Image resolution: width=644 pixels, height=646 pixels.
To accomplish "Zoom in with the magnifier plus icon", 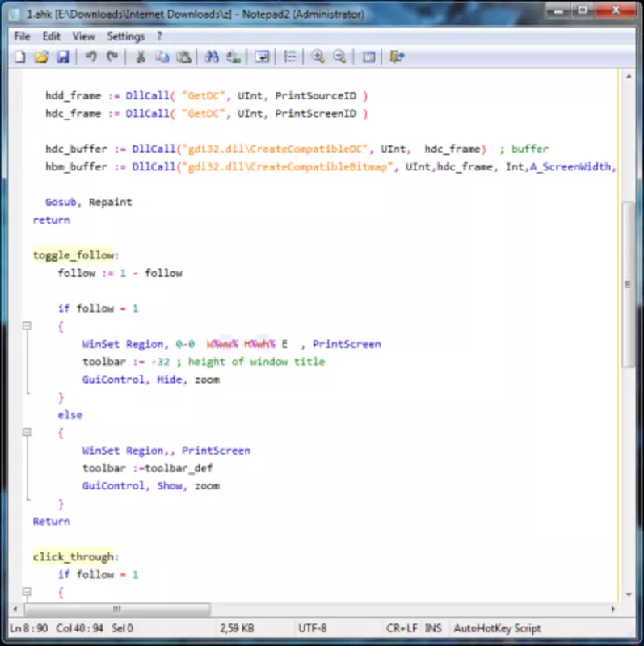I will (x=318, y=57).
